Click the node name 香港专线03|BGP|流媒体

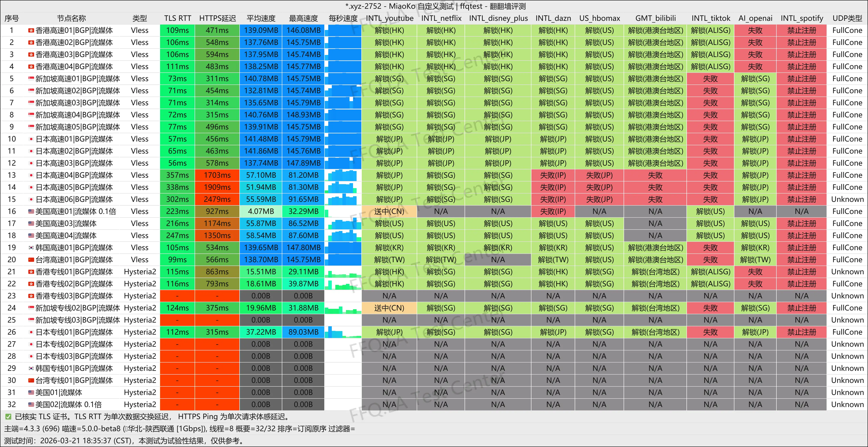(x=74, y=296)
